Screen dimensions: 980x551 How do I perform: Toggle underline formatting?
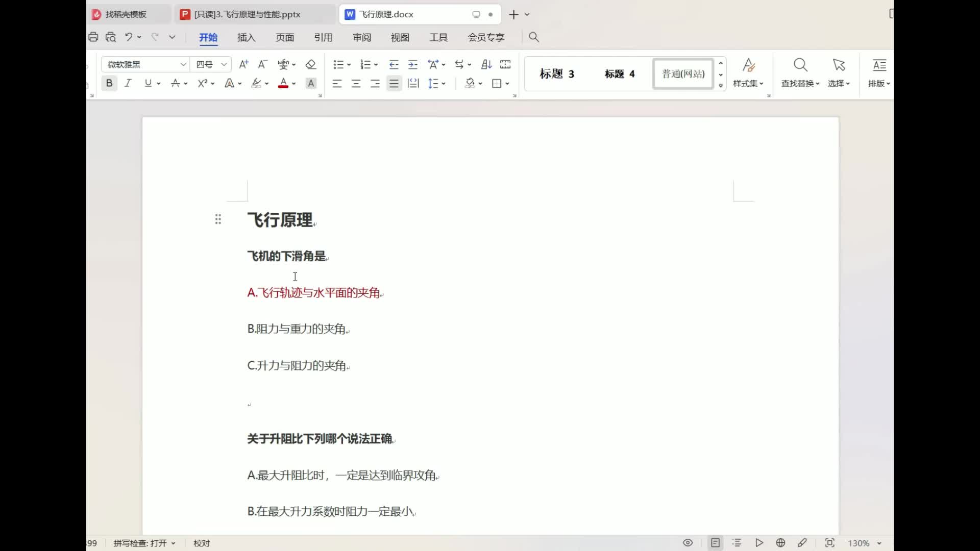tap(148, 83)
